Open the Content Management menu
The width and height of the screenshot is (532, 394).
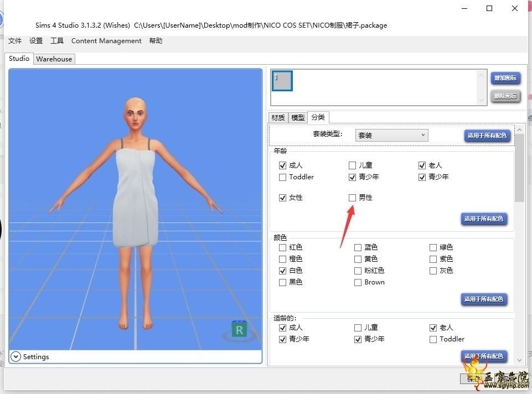(x=106, y=41)
